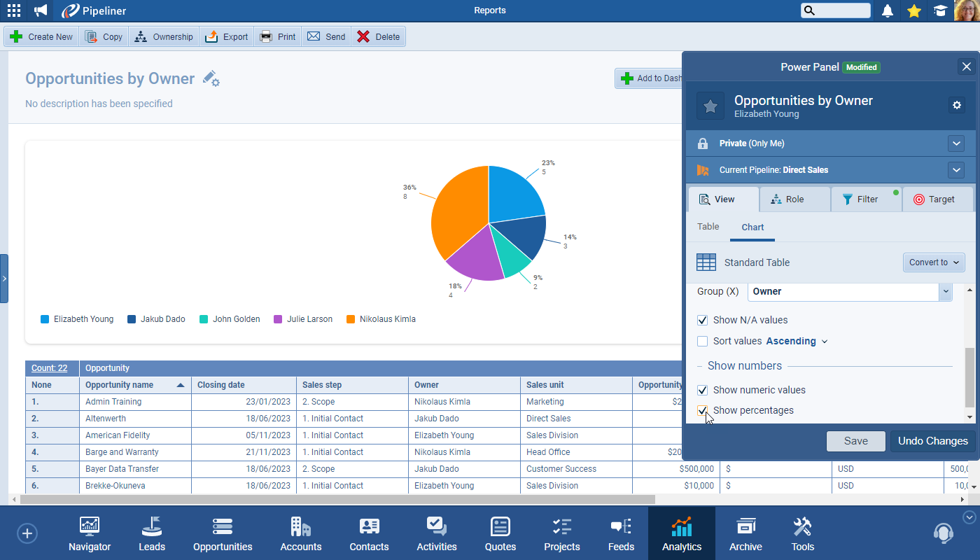The width and height of the screenshot is (980, 560).
Task: Open the Group (X) Owner dropdown
Action: (x=946, y=291)
